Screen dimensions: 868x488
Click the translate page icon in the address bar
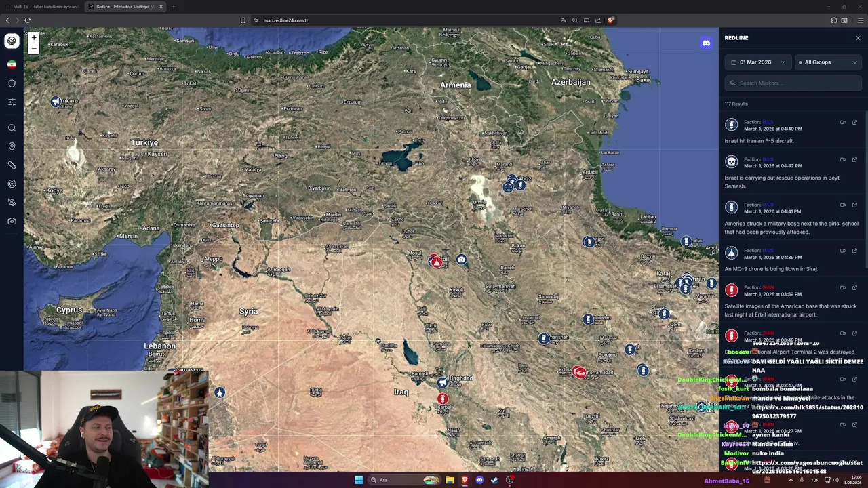point(563,20)
